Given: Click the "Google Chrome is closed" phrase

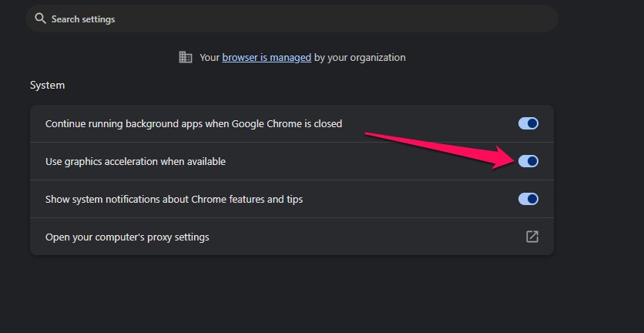Looking at the screenshot, I should pos(291,123).
